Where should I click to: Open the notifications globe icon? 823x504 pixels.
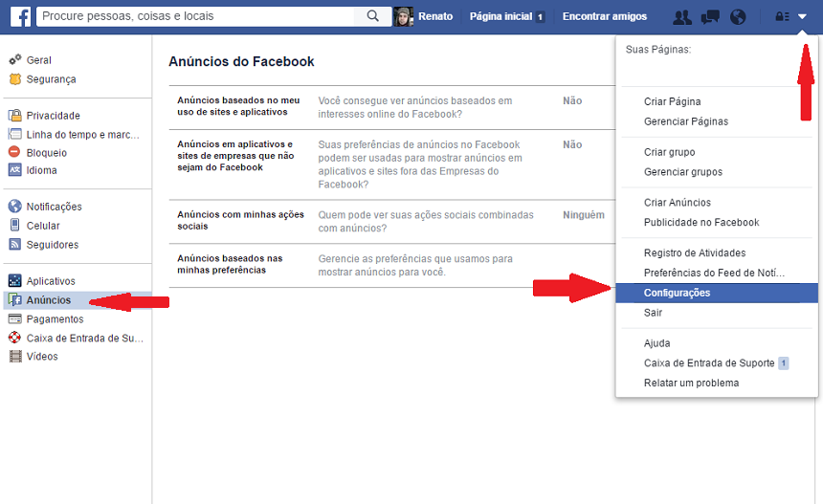click(738, 17)
